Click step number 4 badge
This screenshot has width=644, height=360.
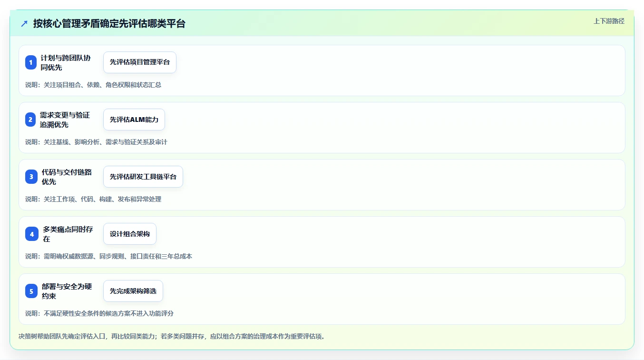tap(31, 234)
